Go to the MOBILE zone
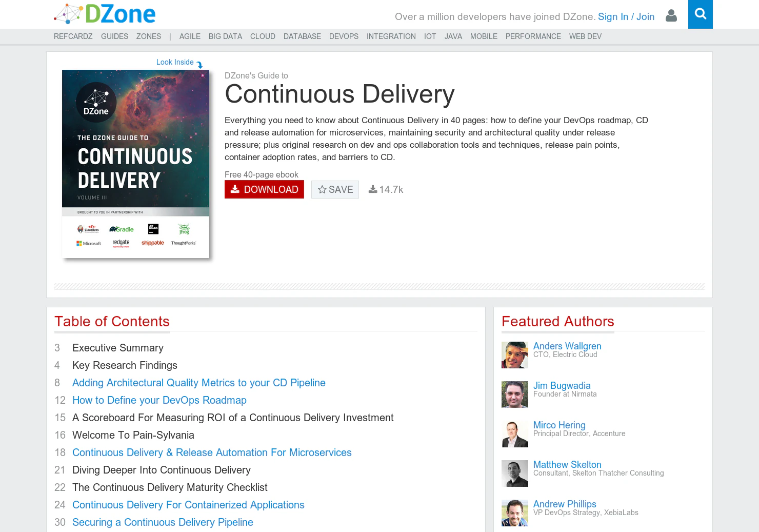This screenshot has width=759, height=532. click(x=484, y=36)
